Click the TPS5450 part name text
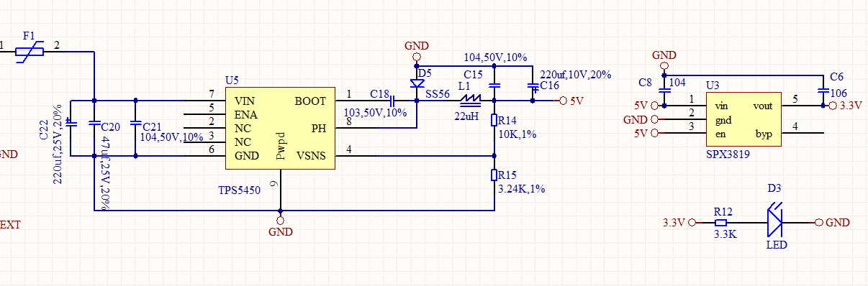The height and width of the screenshot is (286, 868). click(x=239, y=191)
